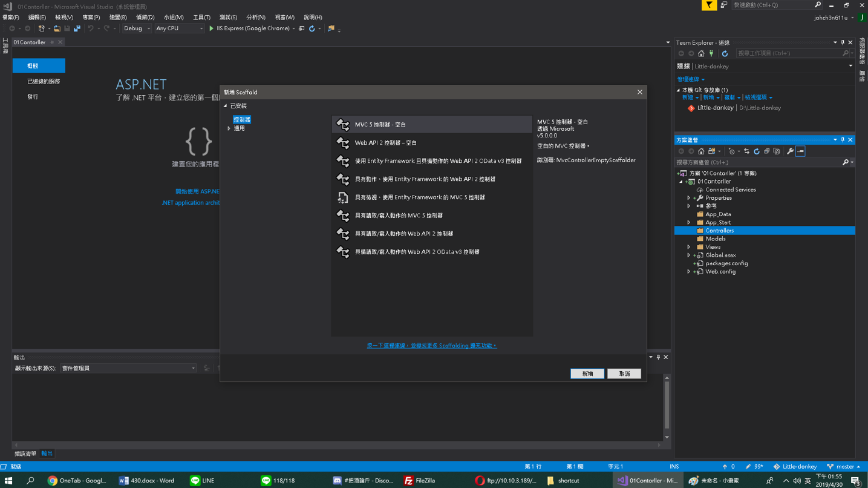
Task: Select 具有檢視 Entity Framework MVC 5 控制器
Action: 432,197
